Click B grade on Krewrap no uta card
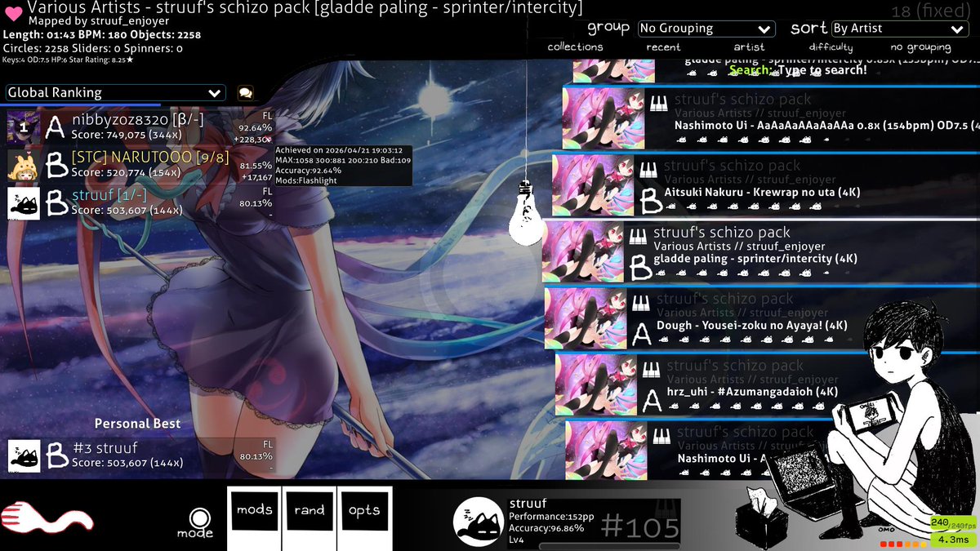This screenshot has width=980, height=551. coord(651,200)
